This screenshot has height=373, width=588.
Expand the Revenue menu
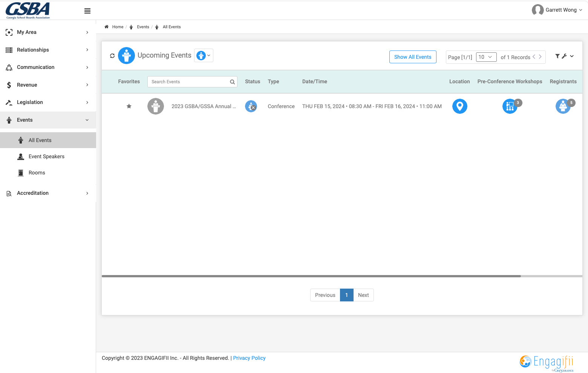click(x=48, y=85)
